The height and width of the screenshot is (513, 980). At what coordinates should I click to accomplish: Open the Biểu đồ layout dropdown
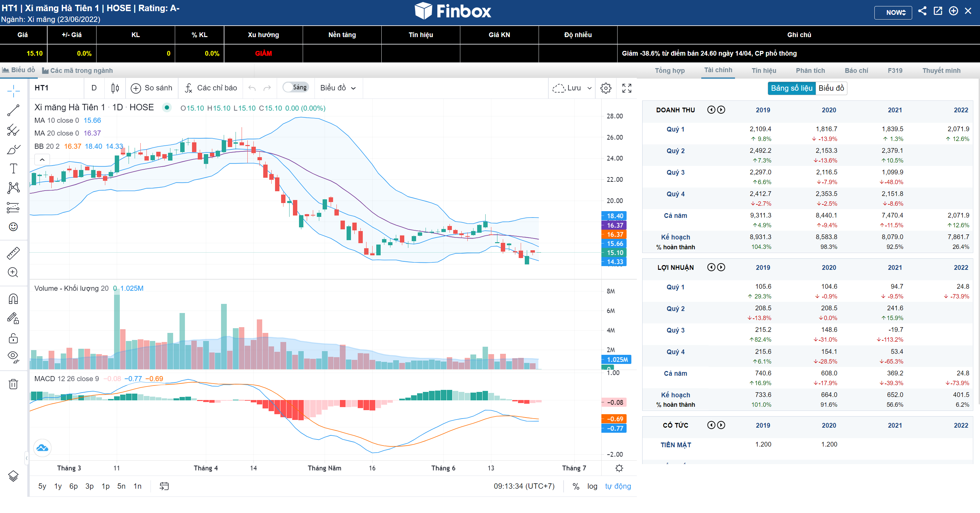[338, 88]
